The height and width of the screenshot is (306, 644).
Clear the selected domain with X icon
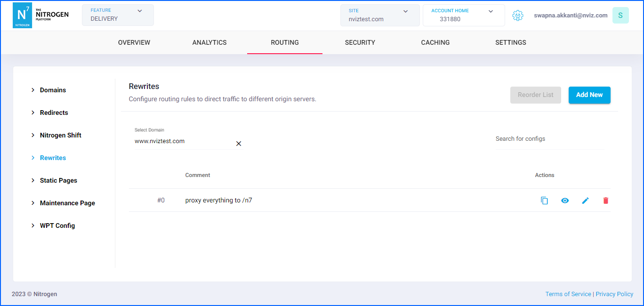(239, 144)
